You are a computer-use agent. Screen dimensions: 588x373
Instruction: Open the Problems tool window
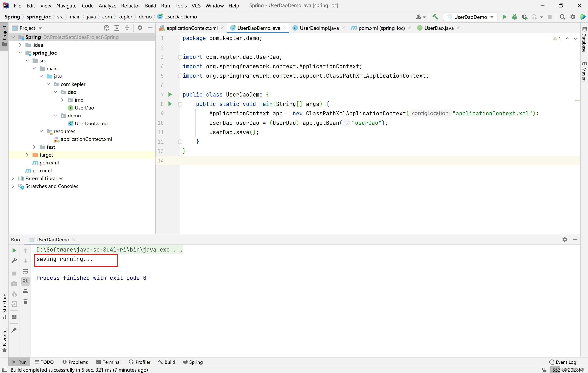[x=75, y=362]
